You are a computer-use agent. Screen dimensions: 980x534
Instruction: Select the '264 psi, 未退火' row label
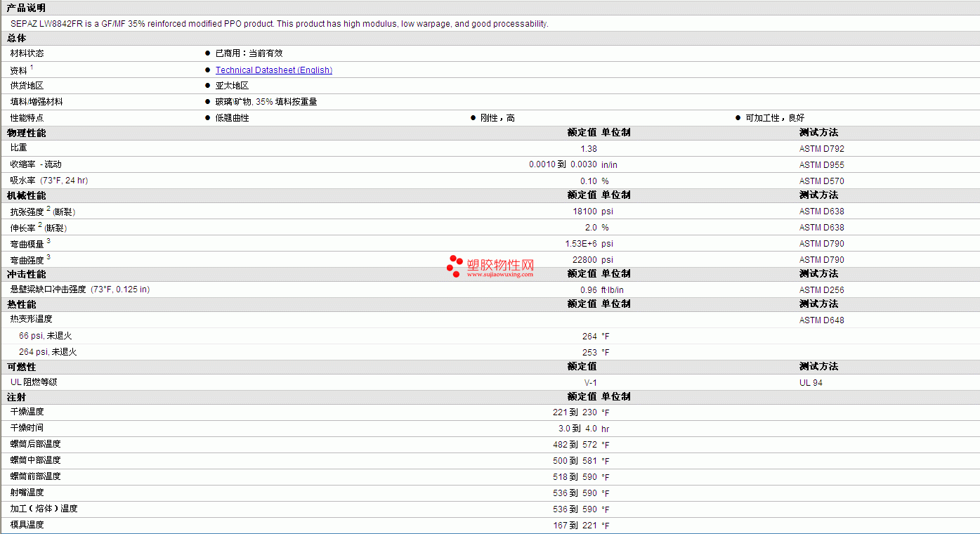[x=48, y=352]
